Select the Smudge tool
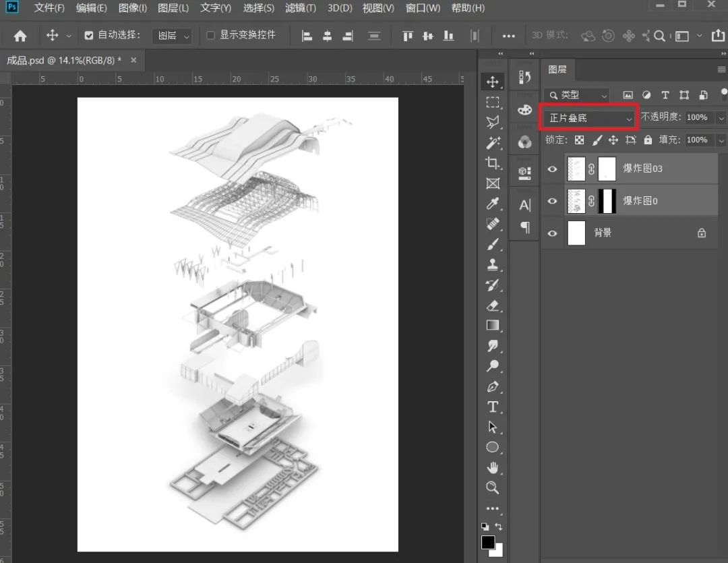 493,346
